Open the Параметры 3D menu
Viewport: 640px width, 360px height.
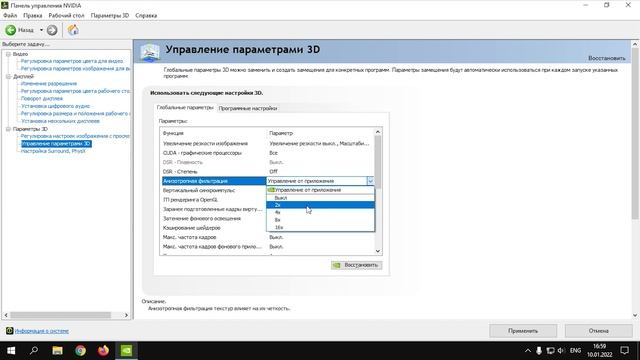(110, 15)
